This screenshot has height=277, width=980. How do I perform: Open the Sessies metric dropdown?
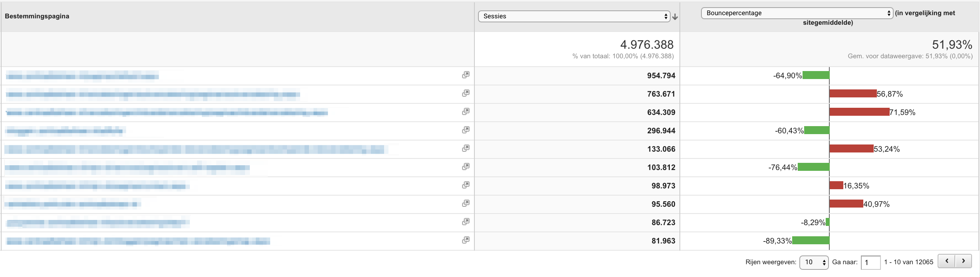click(x=574, y=16)
